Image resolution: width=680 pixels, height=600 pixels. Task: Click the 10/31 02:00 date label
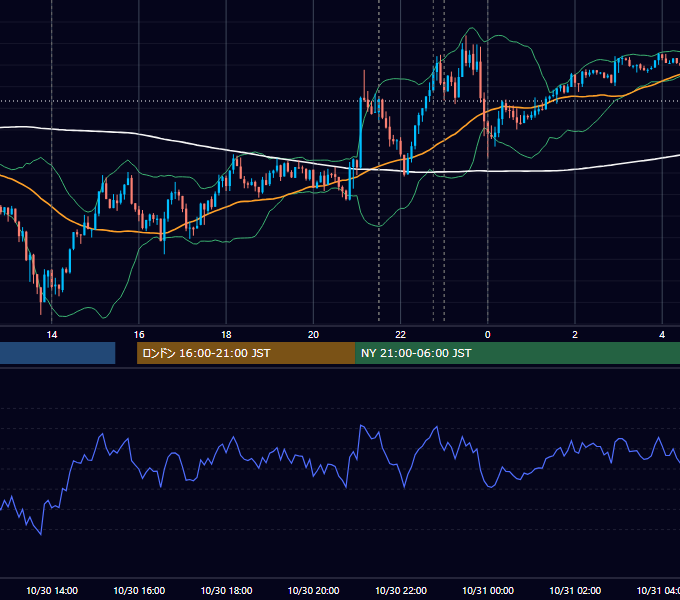click(x=575, y=590)
